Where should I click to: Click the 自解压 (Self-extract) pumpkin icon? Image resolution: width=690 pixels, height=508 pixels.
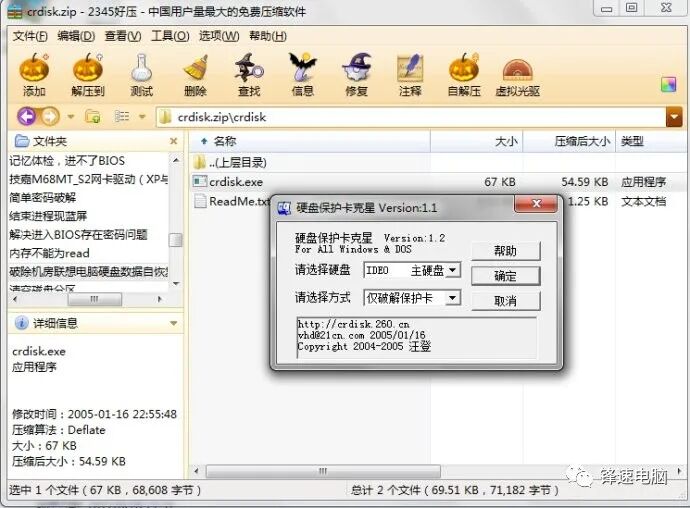click(x=464, y=69)
